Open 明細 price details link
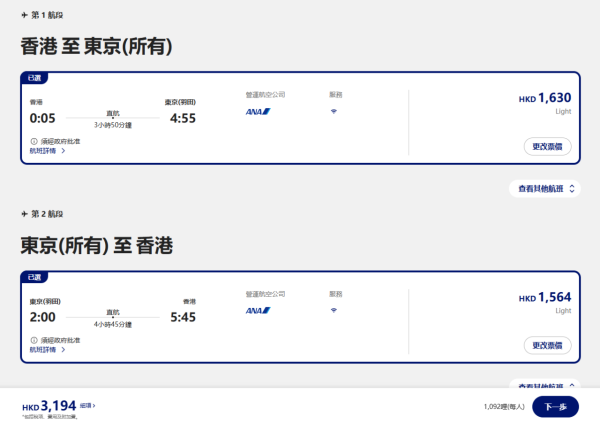The height and width of the screenshot is (424, 600). coord(88,405)
